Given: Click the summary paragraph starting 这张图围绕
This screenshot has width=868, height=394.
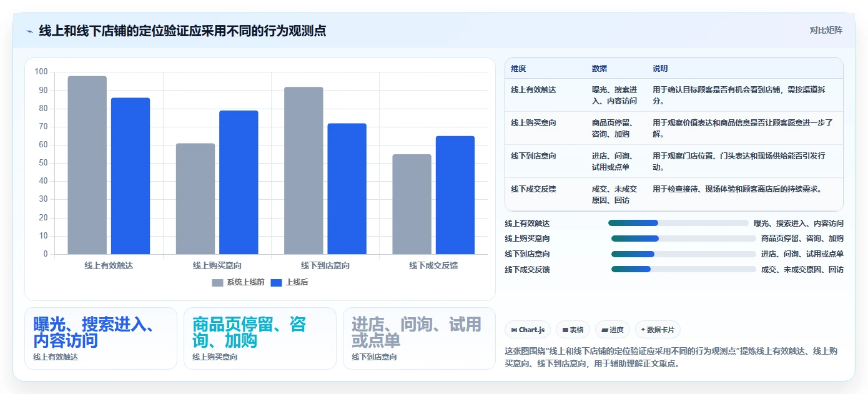Looking at the screenshot, I should [673, 357].
